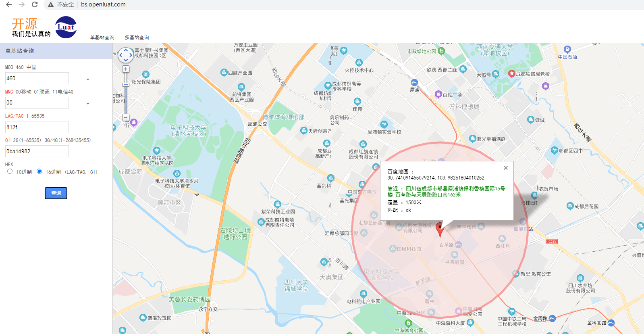Open the MCC dropdown arrow
This screenshot has width=644, height=334.
(x=88, y=79)
